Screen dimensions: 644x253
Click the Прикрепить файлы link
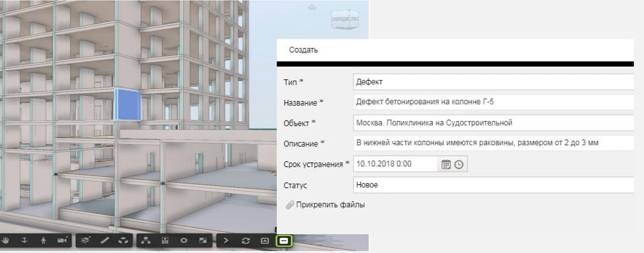click(x=330, y=205)
